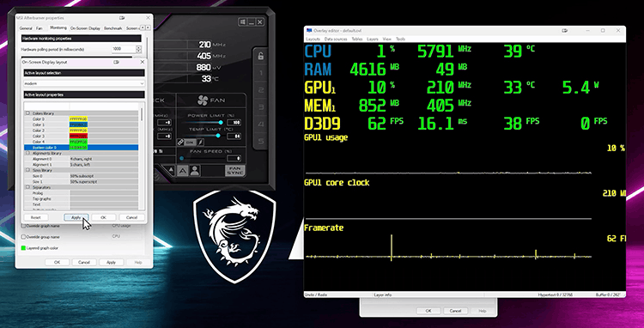
Task: Click Cancel in OSD layout dialog
Action: 132,217
